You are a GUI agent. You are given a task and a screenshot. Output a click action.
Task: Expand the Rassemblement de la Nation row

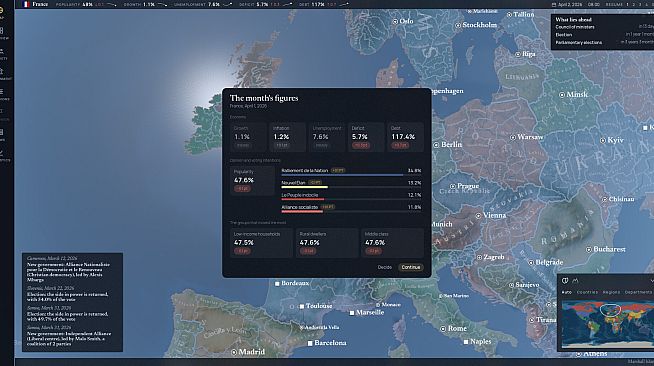[351, 171]
